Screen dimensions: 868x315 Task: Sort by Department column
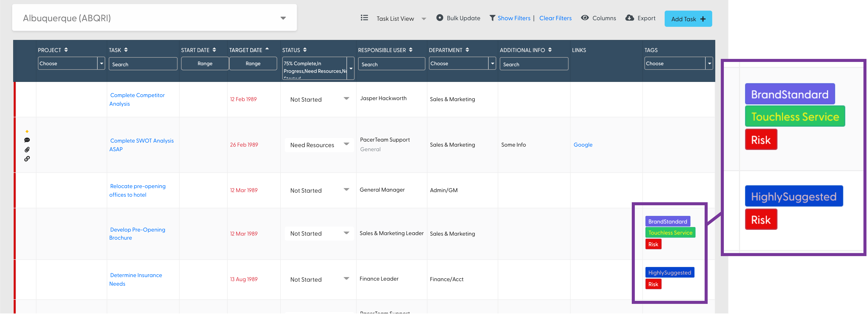467,50
